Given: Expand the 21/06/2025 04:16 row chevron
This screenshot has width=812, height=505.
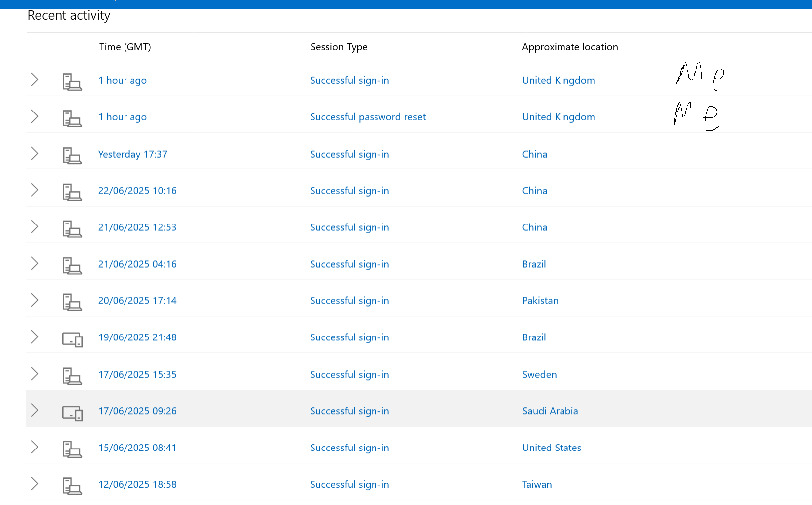Looking at the screenshot, I should (x=35, y=263).
